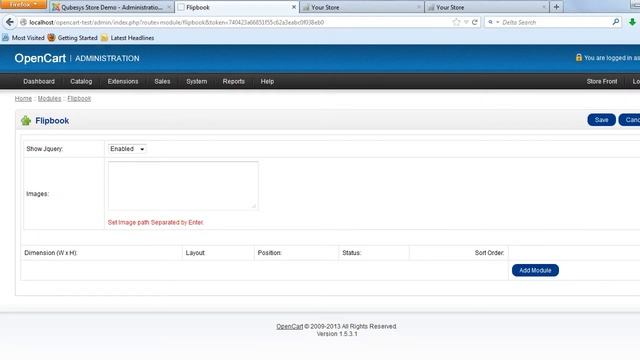Click the 'Dimension (W x H):' column header

pos(51,253)
